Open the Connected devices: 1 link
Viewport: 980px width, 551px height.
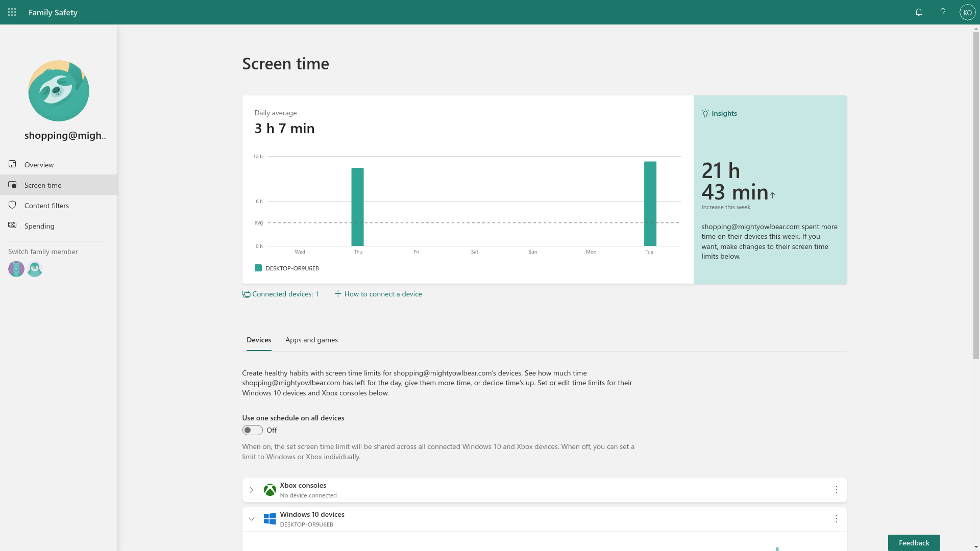tap(280, 294)
